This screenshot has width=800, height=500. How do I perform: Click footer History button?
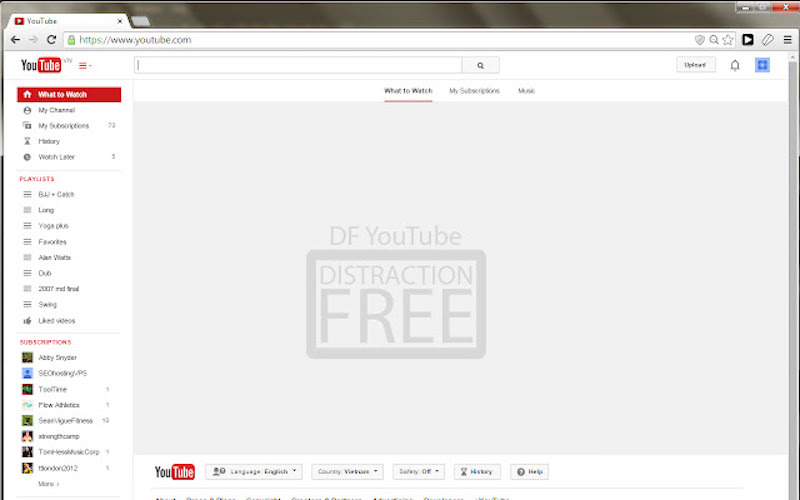tap(477, 472)
